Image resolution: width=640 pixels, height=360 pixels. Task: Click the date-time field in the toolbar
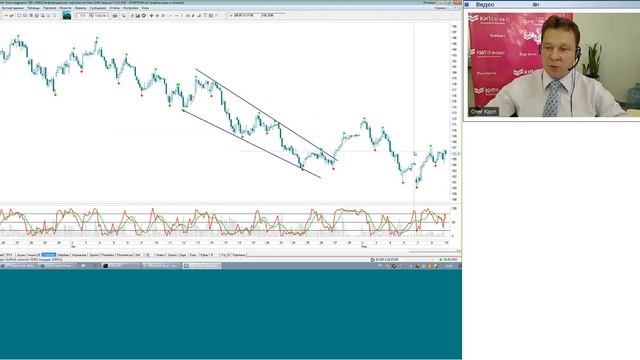coord(244,15)
